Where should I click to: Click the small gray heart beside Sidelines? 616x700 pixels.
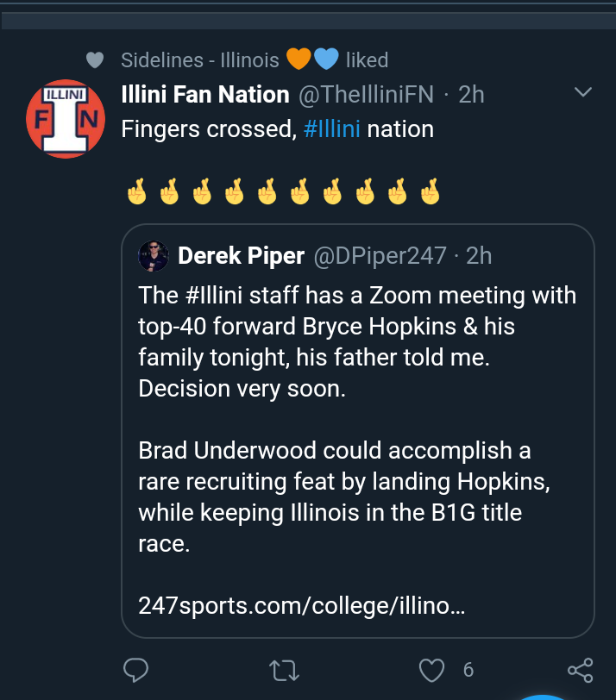[x=95, y=59]
